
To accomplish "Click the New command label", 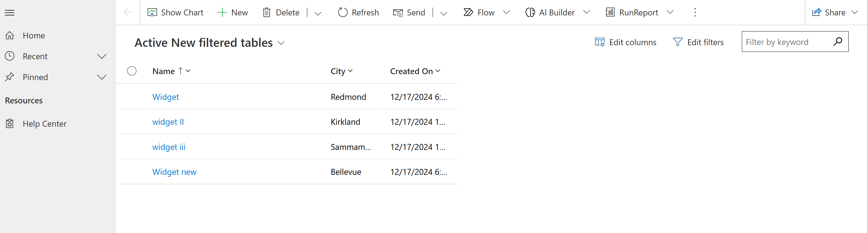I will pyautogui.click(x=240, y=12).
